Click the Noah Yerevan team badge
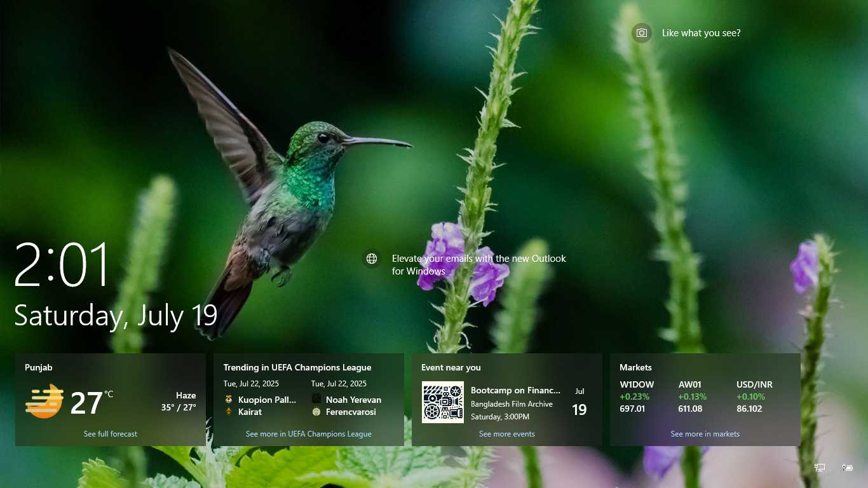Image resolution: width=868 pixels, height=488 pixels. (x=316, y=400)
